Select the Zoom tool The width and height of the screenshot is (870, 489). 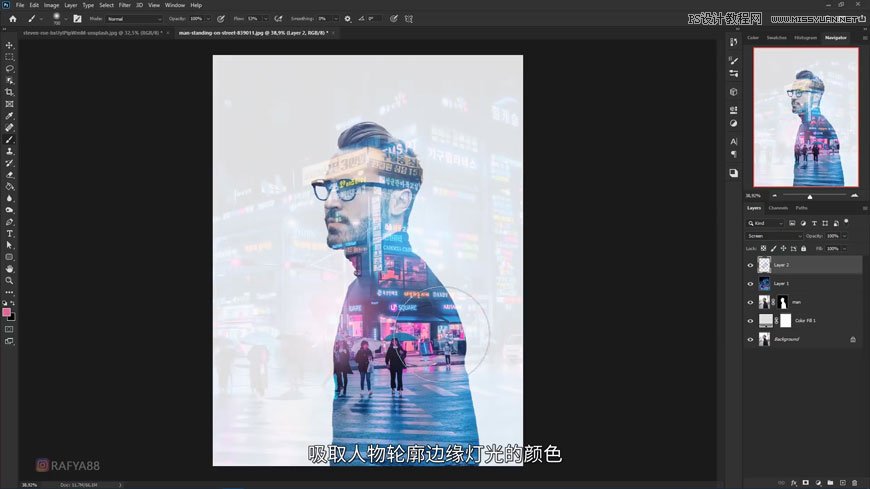[9, 281]
